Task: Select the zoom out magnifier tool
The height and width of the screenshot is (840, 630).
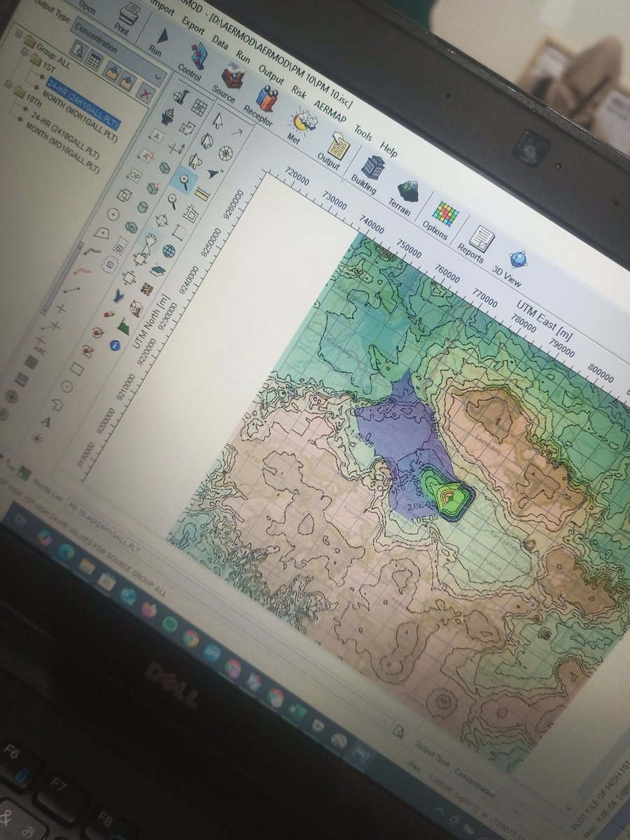Action: [171, 201]
